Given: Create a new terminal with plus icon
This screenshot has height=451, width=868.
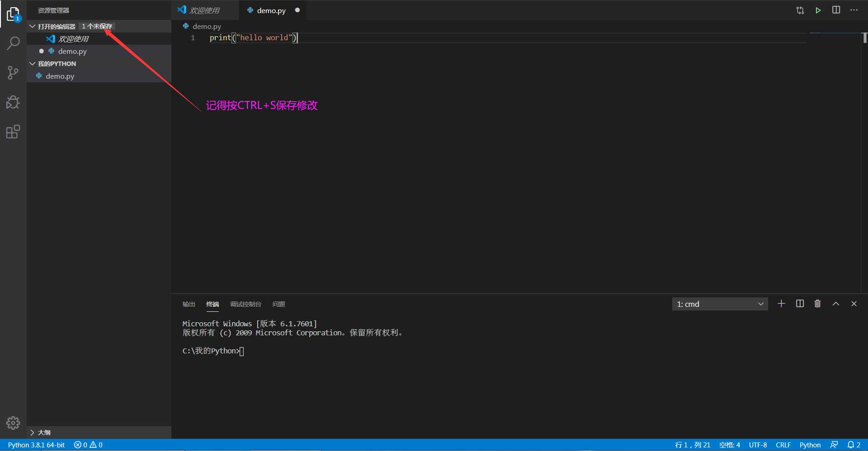Looking at the screenshot, I should click(781, 304).
